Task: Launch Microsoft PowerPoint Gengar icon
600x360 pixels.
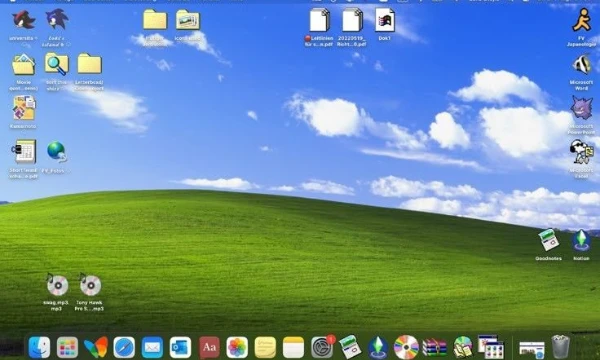Action: pos(581,108)
